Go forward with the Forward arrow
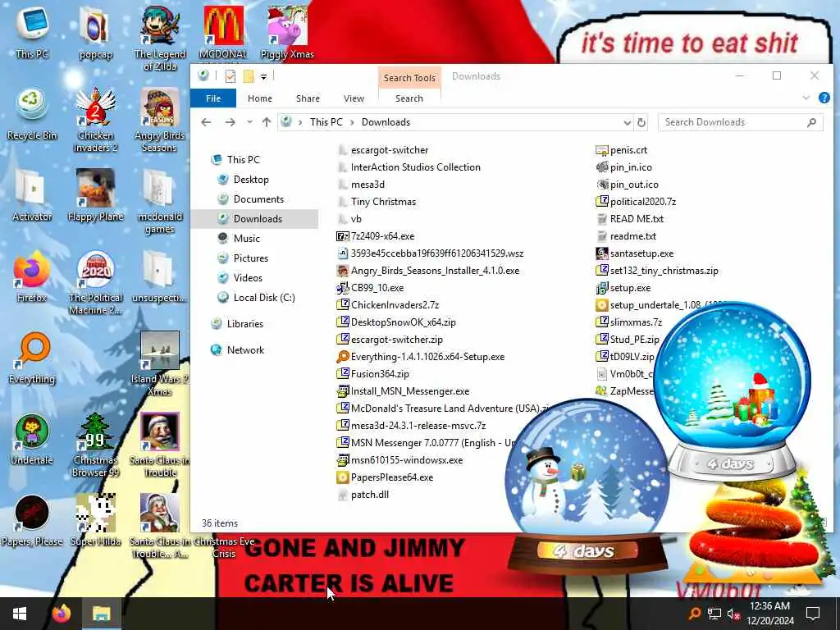This screenshot has height=630, width=840. 231,122
